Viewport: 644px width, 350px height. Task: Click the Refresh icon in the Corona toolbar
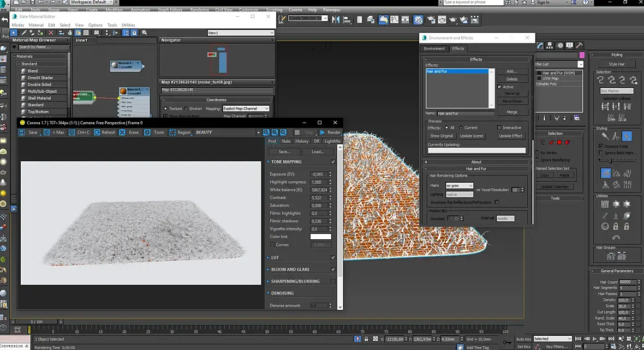pyautogui.click(x=96, y=132)
